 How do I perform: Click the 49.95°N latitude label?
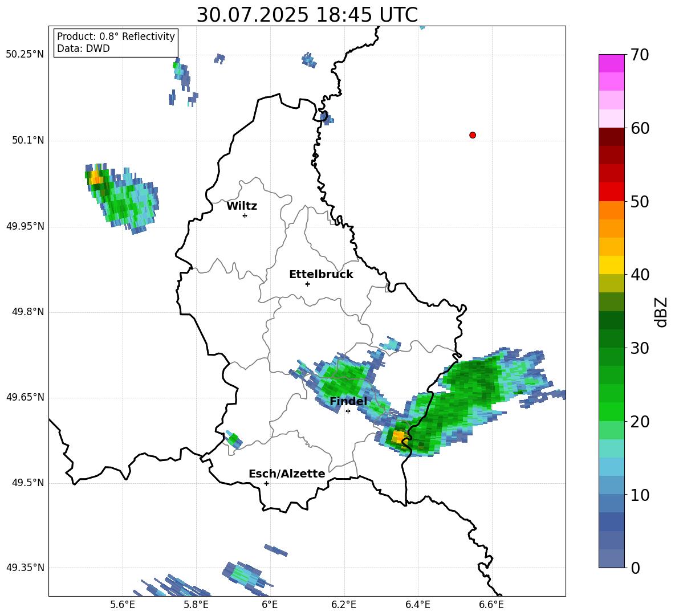click(x=25, y=226)
